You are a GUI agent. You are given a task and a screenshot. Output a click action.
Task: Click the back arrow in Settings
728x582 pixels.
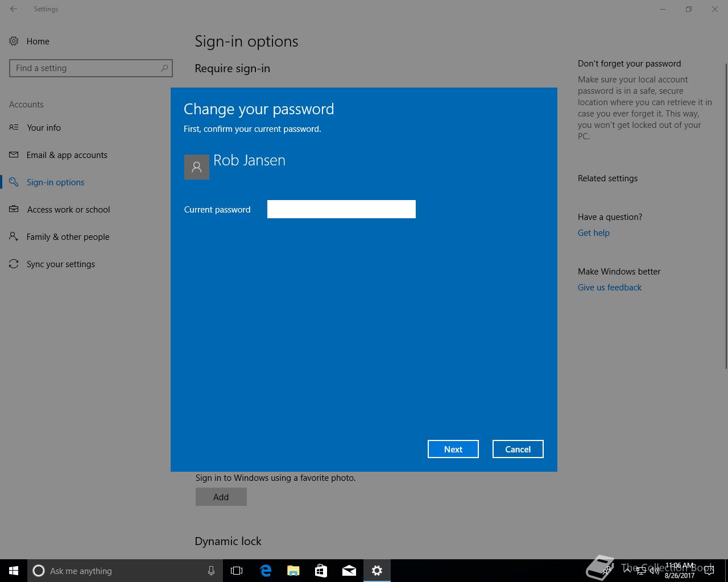click(x=14, y=9)
